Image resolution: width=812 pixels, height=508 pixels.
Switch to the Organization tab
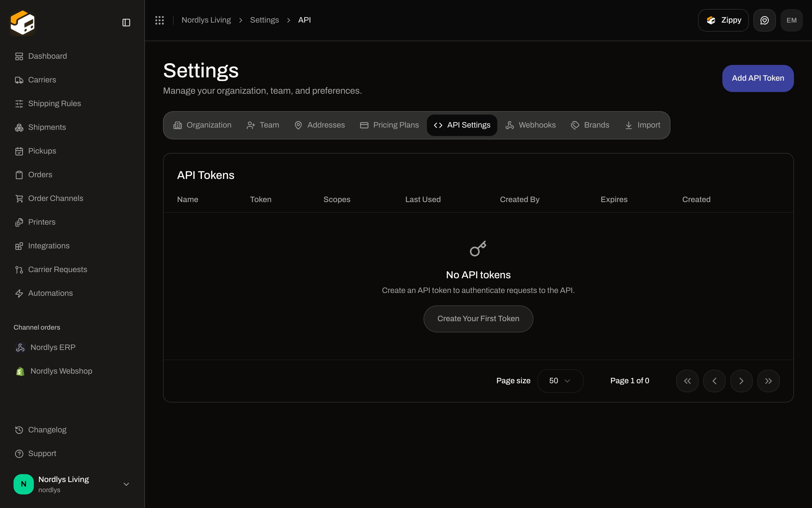point(202,125)
